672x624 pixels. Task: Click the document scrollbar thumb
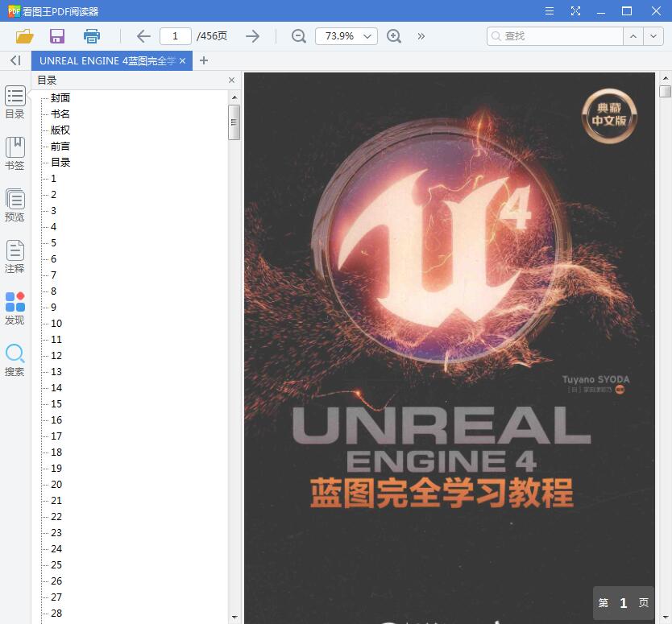[x=665, y=91]
